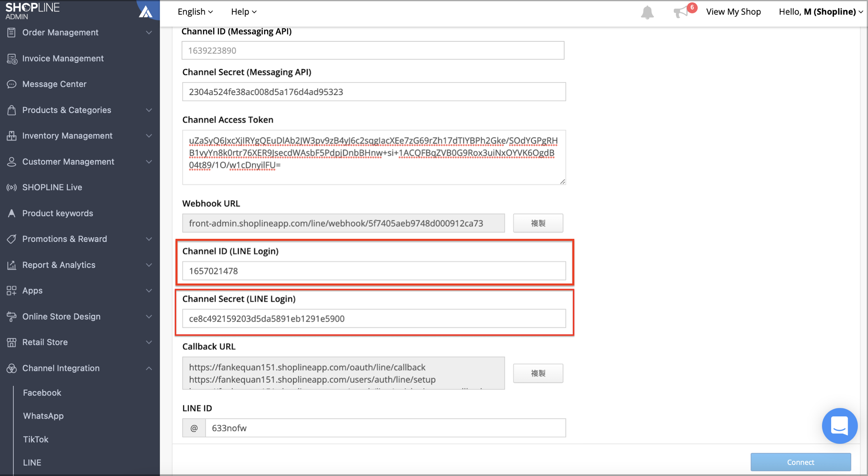This screenshot has width=868, height=476.
Task: Open Facebook channel integration
Action: tap(42, 393)
